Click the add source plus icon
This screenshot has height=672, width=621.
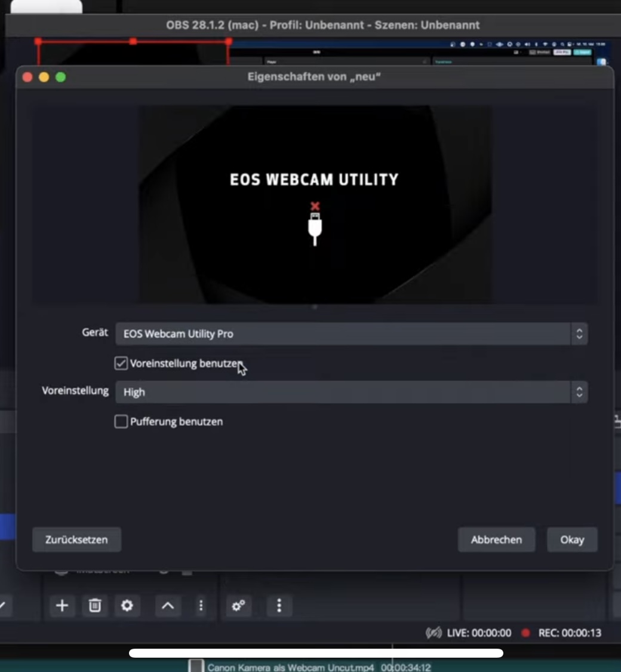[62, 606]
